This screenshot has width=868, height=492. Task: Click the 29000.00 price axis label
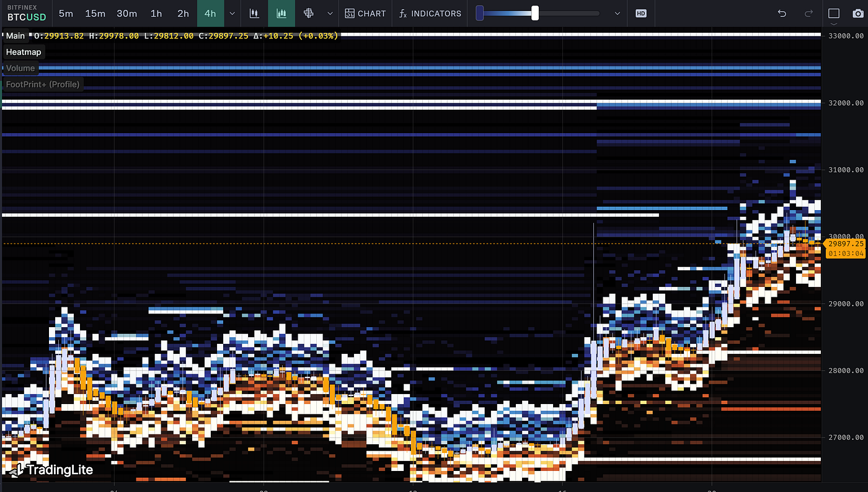pos(846,304)
